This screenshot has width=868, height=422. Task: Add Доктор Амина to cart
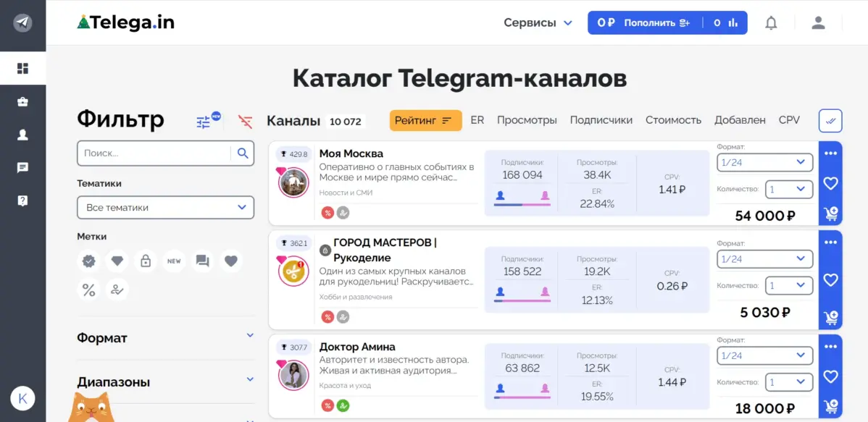click(830, 407)
